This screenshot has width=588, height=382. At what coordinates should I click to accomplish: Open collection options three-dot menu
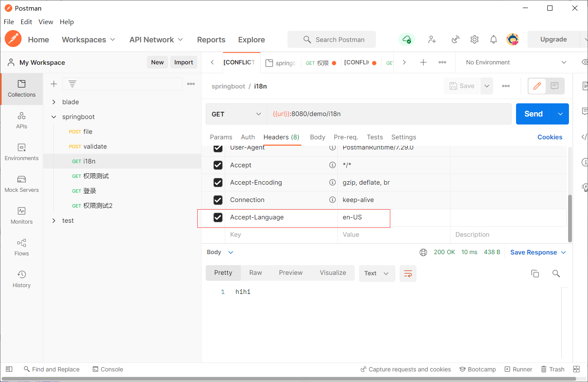[x=191, y=84]
